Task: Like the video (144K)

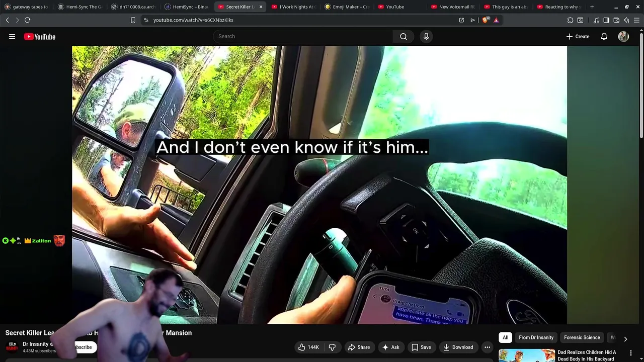Action: point(308,347)
